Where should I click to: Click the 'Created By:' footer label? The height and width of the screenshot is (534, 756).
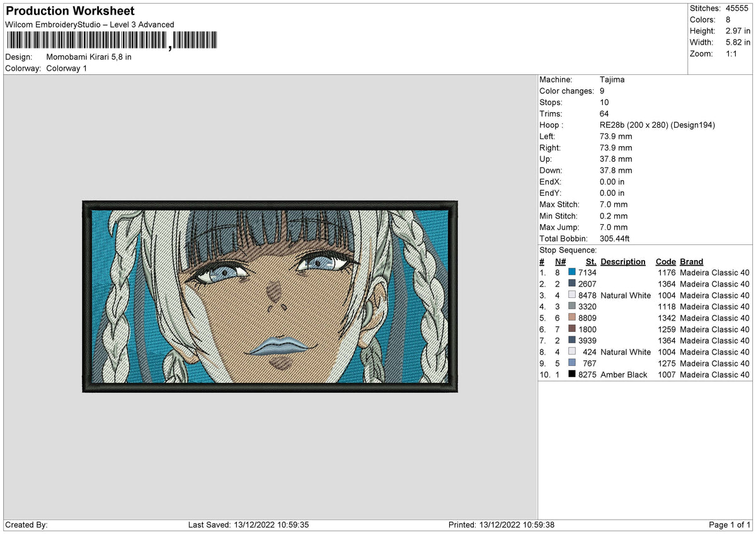coord(26,525)
